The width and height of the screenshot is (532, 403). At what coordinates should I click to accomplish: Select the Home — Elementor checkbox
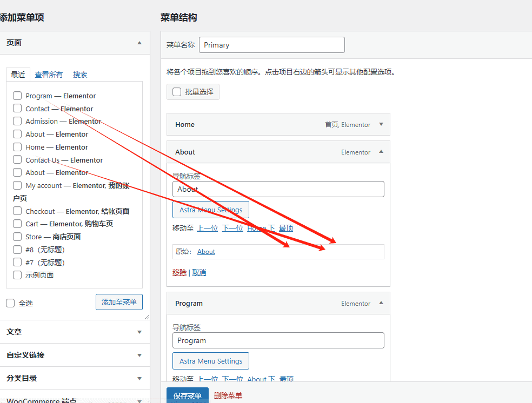[17, 147]
